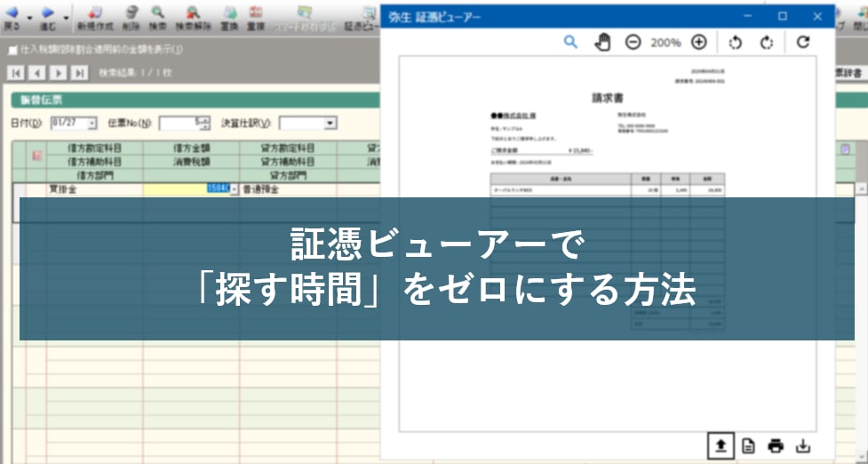Viewport: 868px width, 464px height.
Task: Expand the 決算仕訳 combo box
Action: 330,123
